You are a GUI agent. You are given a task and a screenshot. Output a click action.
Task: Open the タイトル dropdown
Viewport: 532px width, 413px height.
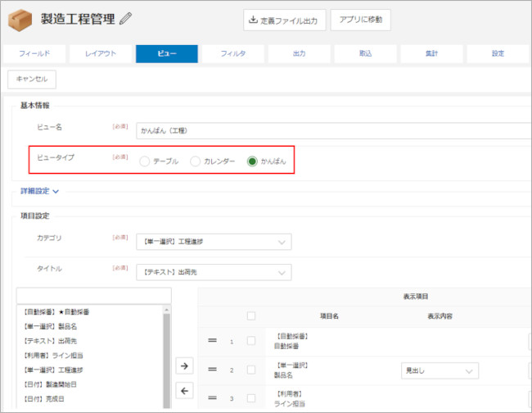[x=214, y=272]
